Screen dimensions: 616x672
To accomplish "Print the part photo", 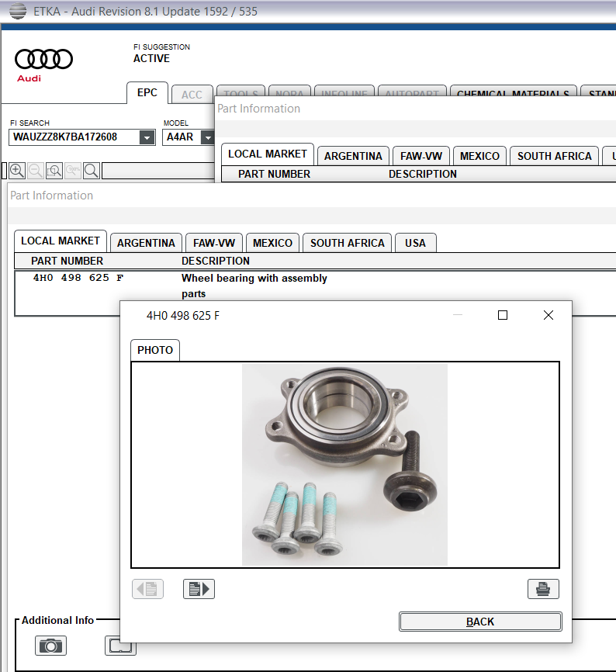I will [543, 589].
